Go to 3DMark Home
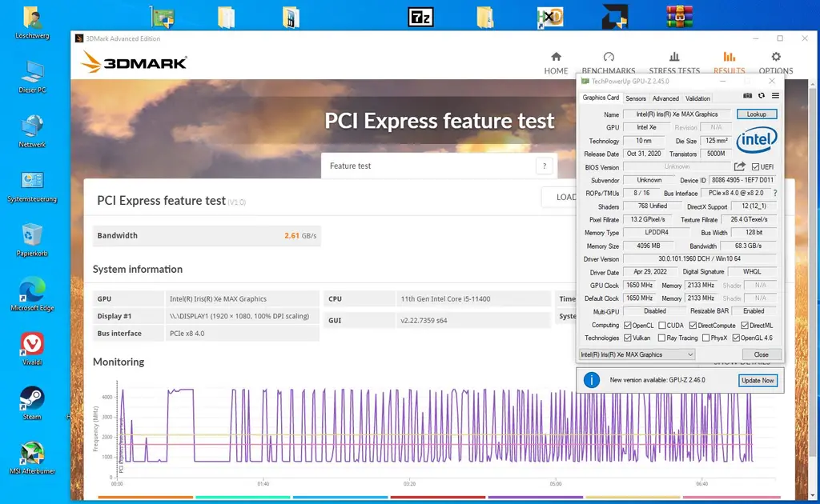Viewport: 820px width, 504px height. click(x=556, y=62)
